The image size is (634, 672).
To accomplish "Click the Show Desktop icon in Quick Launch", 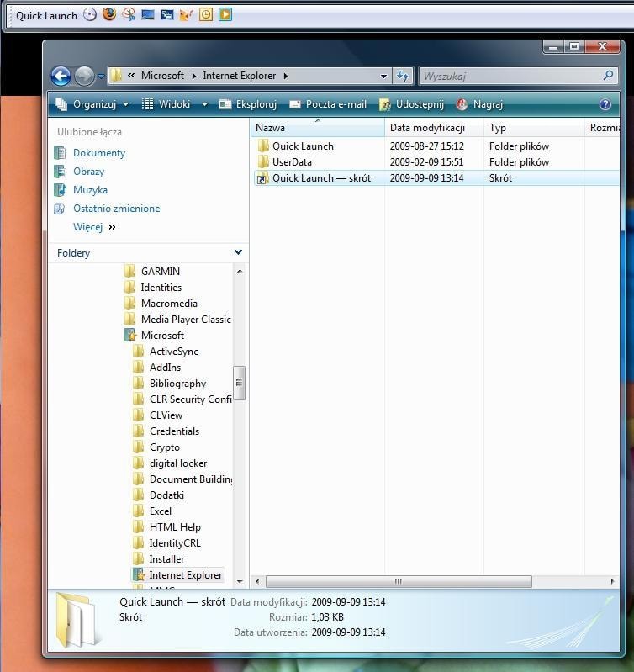I will point(148,15).
